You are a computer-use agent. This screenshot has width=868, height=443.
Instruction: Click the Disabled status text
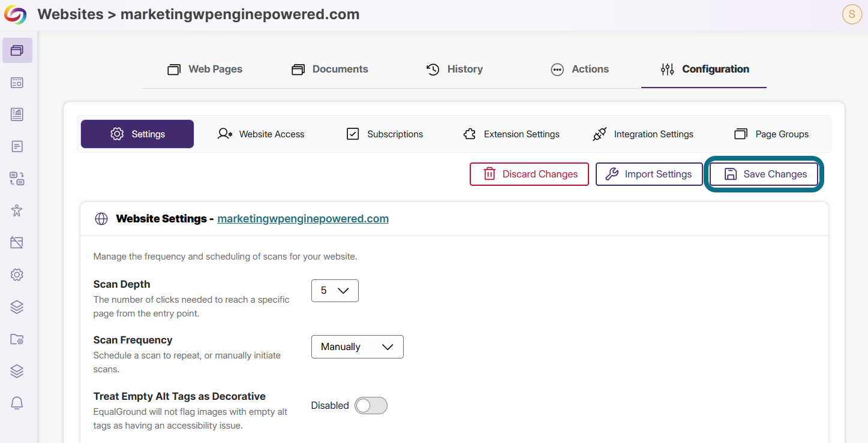[x=330, y=406]
